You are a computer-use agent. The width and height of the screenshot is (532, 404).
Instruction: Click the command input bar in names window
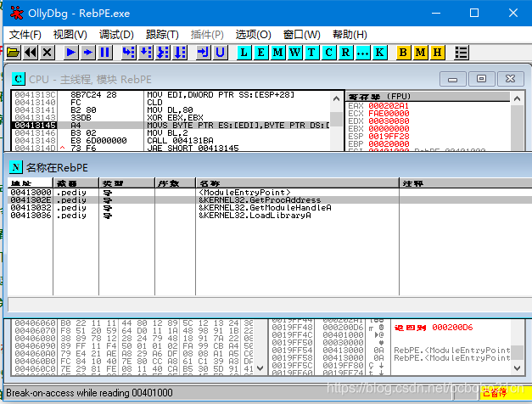click(270, 304)
